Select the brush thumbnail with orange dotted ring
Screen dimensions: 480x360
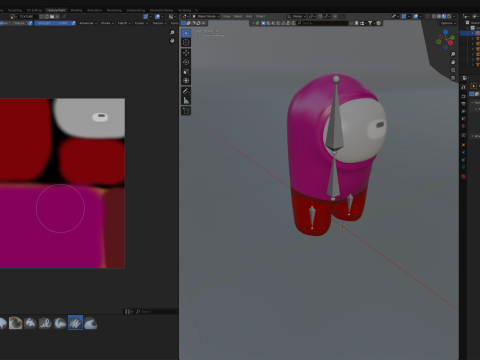point(15,323)
